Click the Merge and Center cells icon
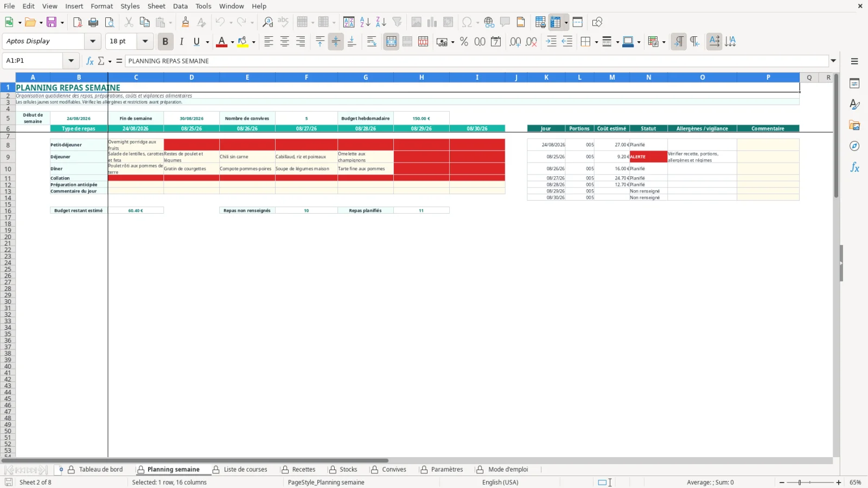The height and width of the screenshot is (488, 868). (x=391, y=42)
